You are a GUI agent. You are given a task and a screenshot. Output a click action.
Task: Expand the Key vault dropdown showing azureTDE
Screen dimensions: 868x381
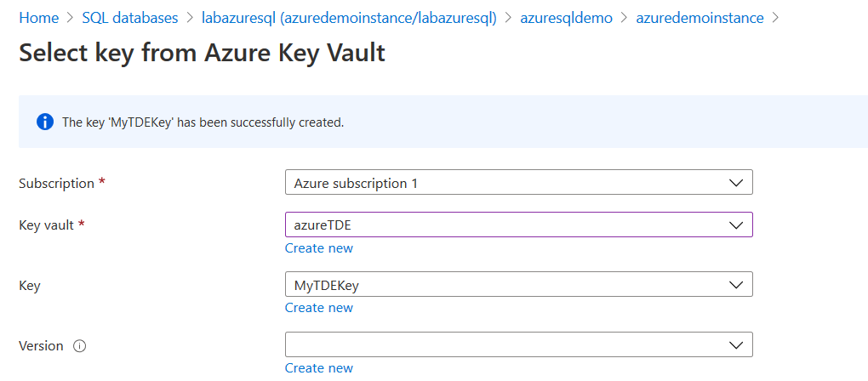[x=511, y=225]
